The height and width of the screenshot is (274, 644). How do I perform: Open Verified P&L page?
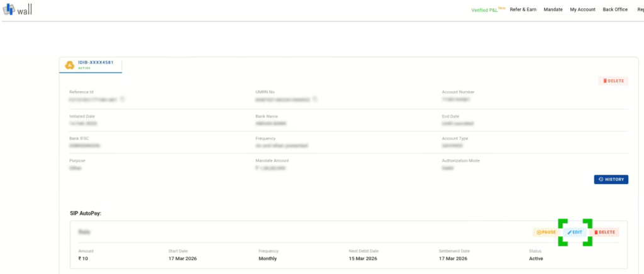click(x=484, y=9)
